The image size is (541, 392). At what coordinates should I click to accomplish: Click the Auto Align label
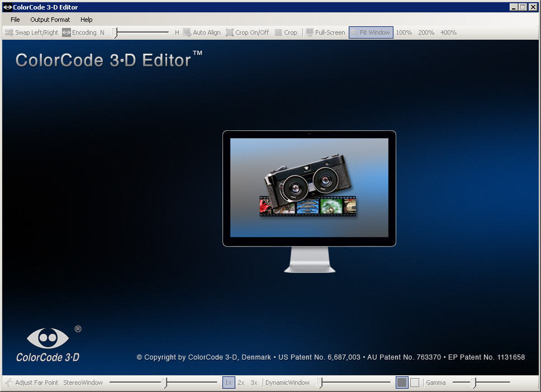pyautogui.click(x=207, y=32)
